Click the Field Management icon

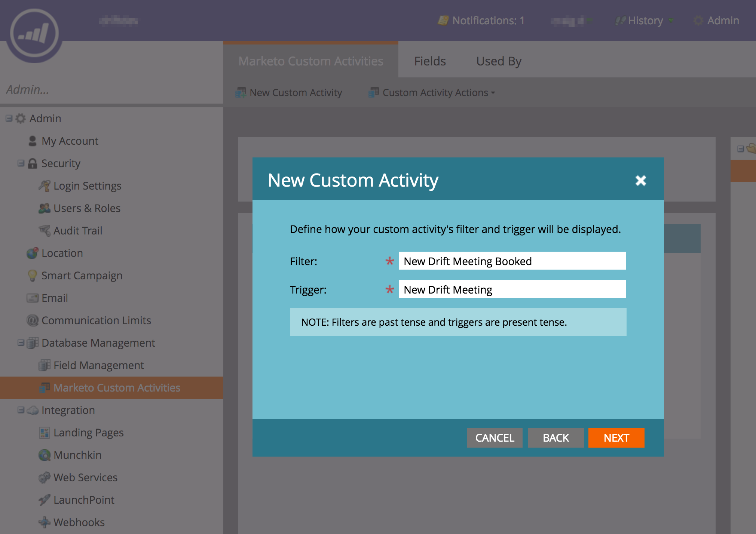pos(45,365)
